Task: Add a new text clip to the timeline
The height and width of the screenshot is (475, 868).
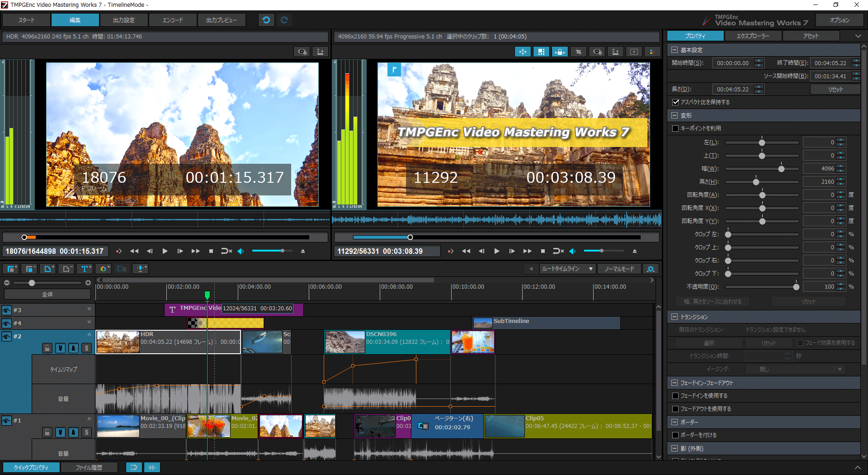Action: coord(85,269)
